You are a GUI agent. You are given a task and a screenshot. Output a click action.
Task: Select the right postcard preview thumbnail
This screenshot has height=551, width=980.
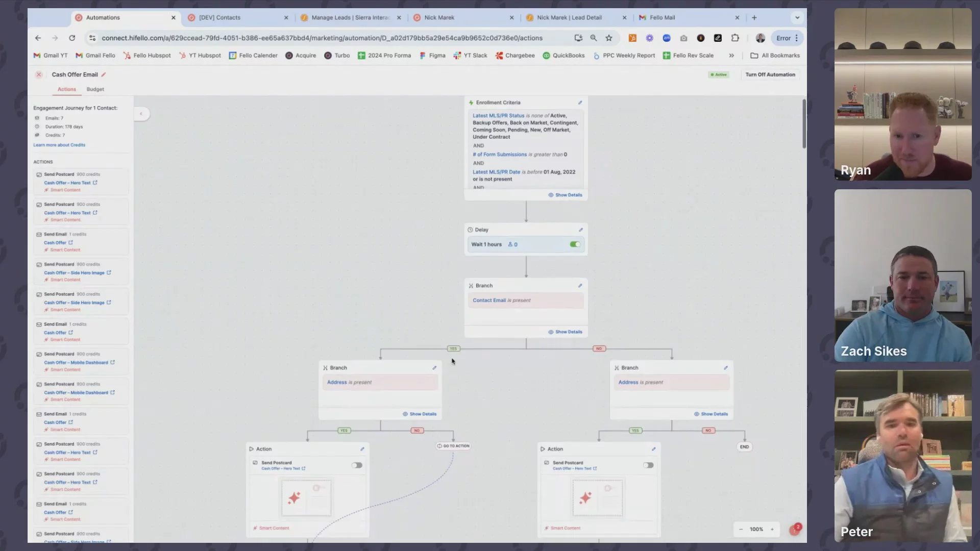pyautogui.click(x=598, y=497)
